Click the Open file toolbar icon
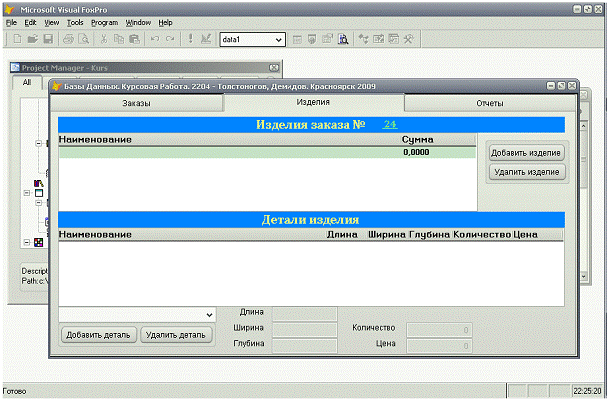 pyautogui.click(x=32, y=39)
